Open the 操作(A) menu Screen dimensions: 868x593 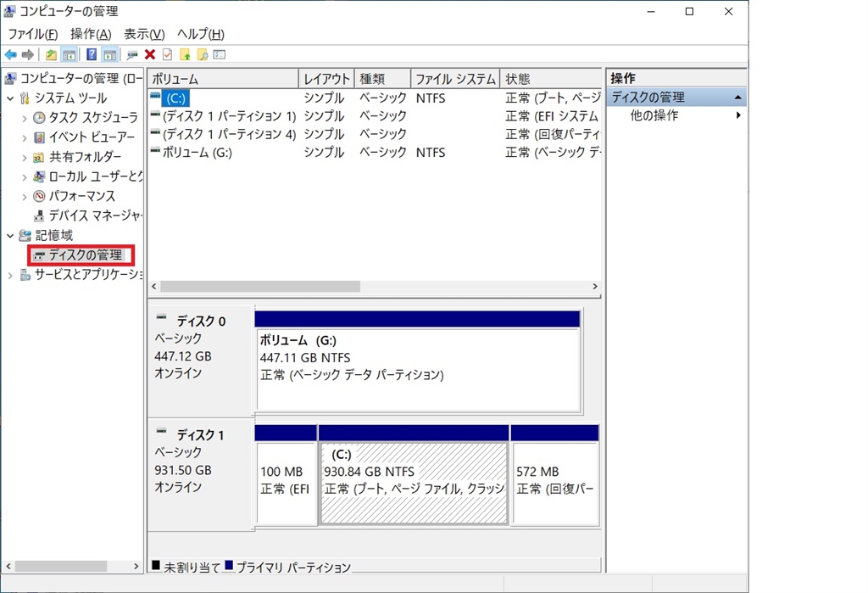[91, 35]
